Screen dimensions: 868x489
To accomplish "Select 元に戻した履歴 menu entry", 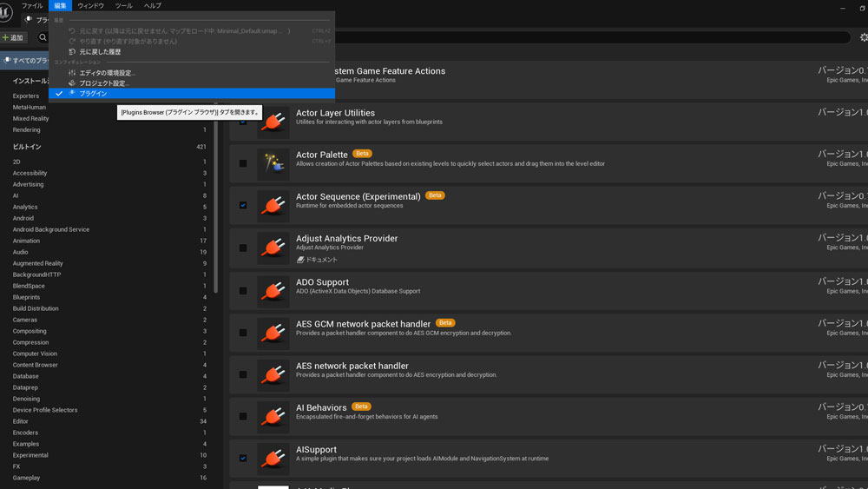I will tap(192, 51).
